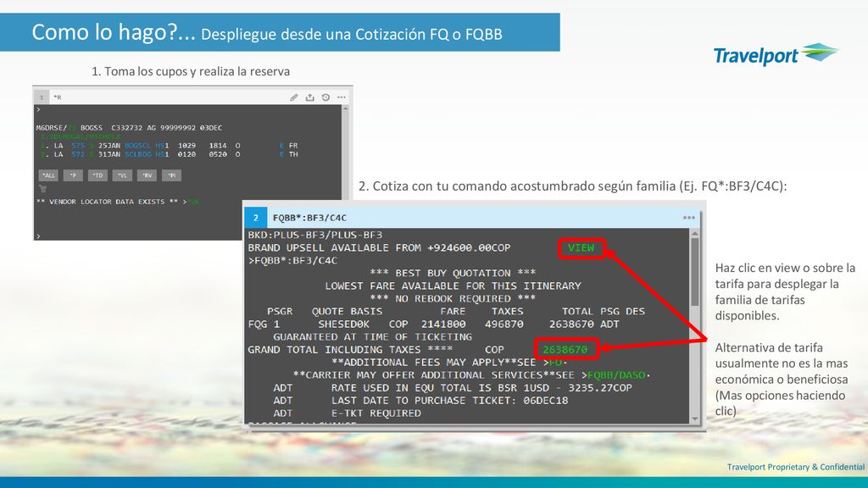Click the *TD quick command button
The image size is (868, 488).
[97, 175]
